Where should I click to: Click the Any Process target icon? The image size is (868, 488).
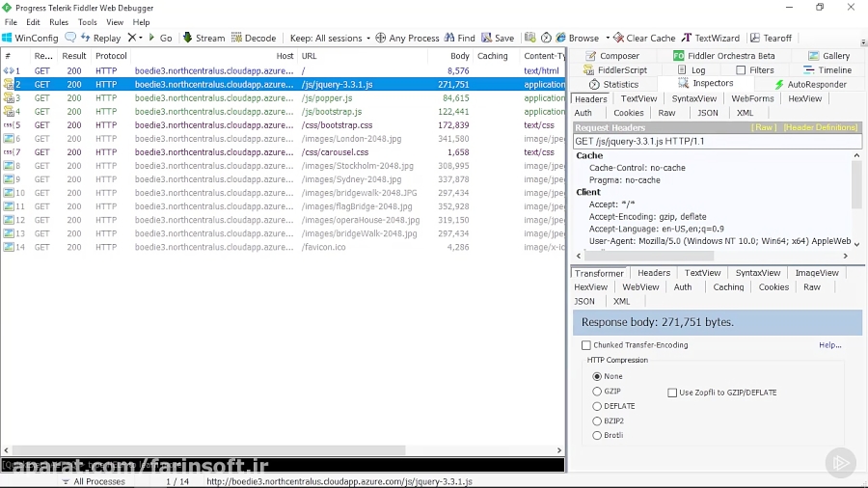click(x=381, y=39)
